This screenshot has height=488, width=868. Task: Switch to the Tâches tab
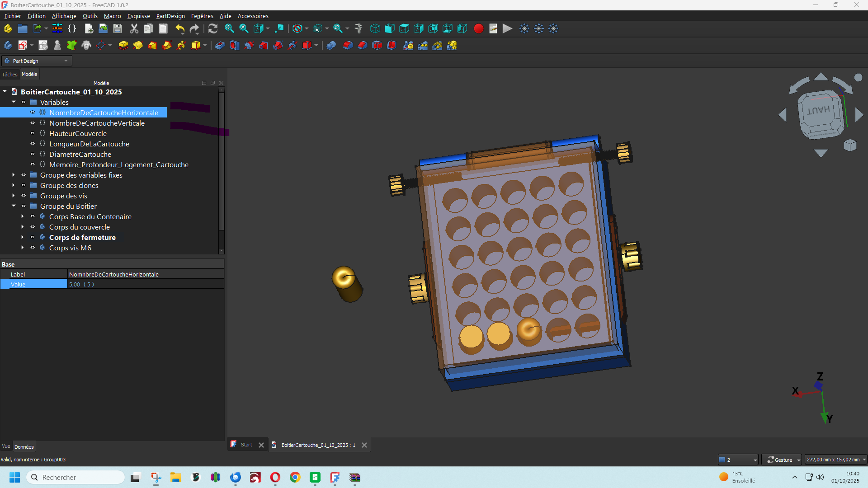pos(9,75)
